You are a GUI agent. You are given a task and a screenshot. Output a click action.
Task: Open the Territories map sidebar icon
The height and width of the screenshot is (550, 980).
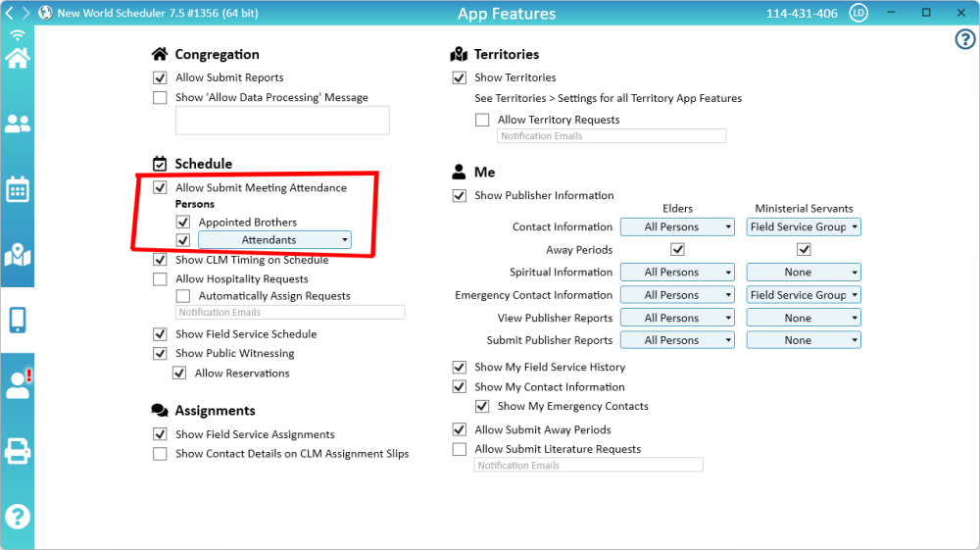click(17, 255)
